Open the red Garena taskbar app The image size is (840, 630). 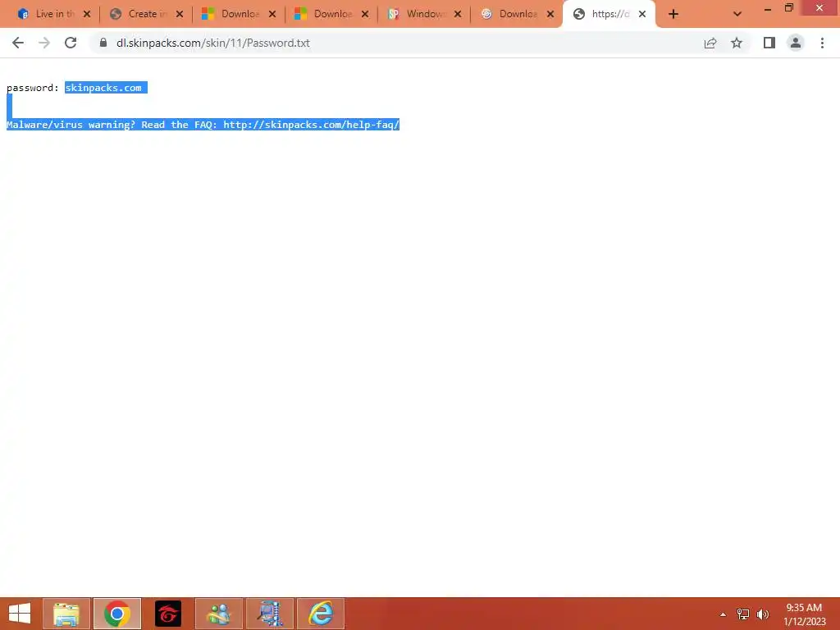168,614
